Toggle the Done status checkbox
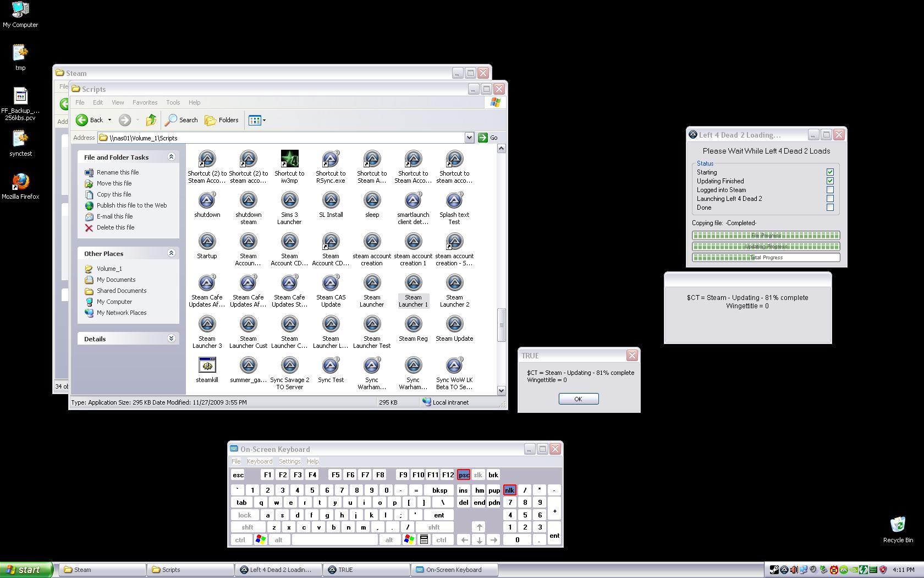 click(830, 208)
